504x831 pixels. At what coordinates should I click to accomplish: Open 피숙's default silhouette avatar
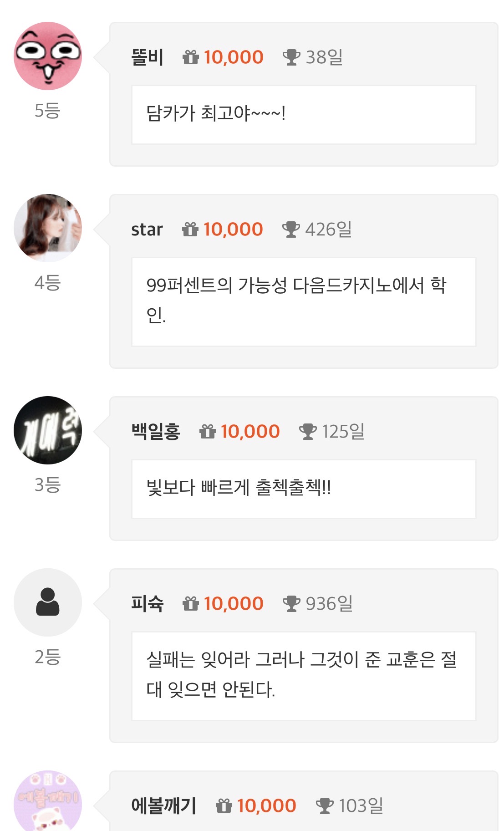tap(48, 602)
